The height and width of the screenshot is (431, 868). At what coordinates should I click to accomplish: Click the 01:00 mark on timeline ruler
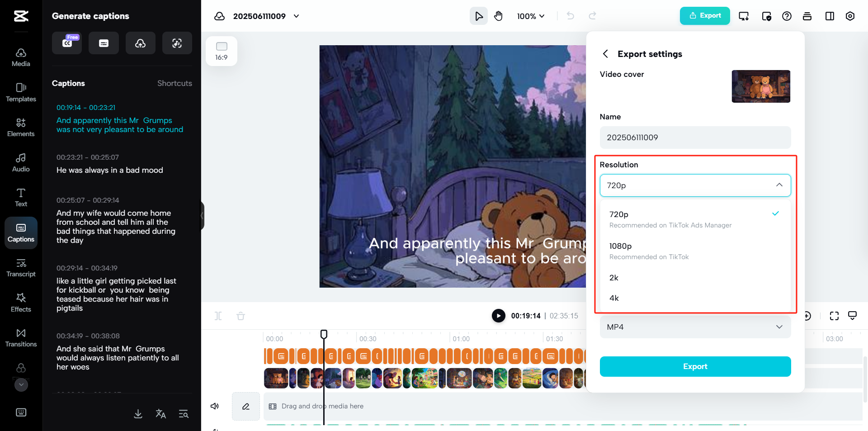[x=461, y=339]
